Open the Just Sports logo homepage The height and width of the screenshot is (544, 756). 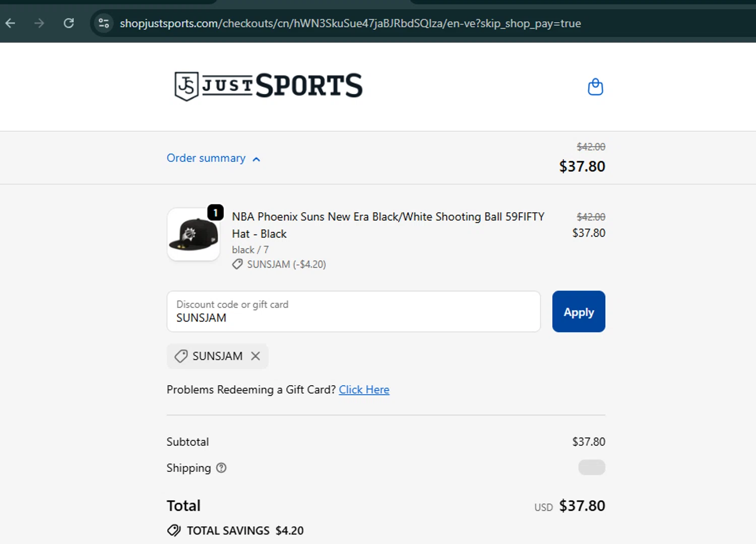pyautogui.click(x=268, y=86)
